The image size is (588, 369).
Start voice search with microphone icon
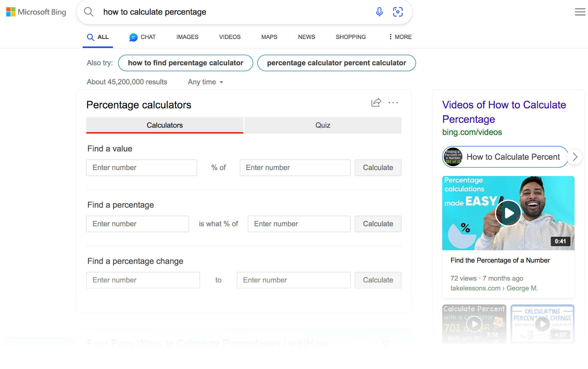tap(379, 12)
